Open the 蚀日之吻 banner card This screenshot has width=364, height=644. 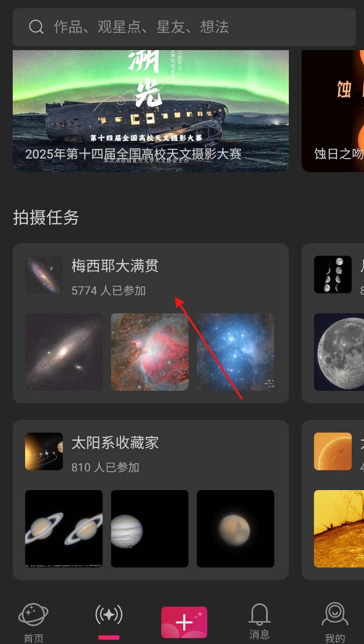point(333,111)
